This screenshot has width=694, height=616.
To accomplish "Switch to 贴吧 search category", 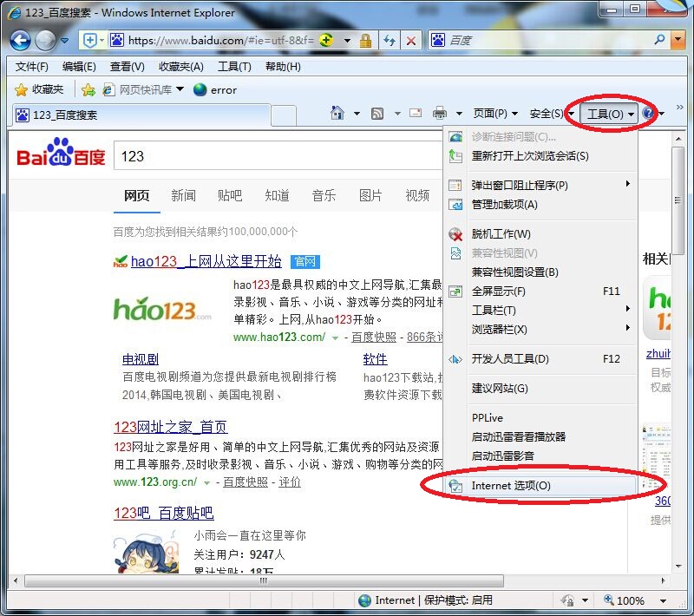I will click(x=230, y=195).
